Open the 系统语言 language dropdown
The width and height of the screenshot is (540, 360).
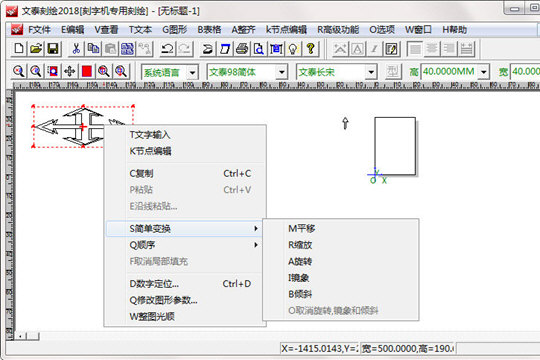193,72
